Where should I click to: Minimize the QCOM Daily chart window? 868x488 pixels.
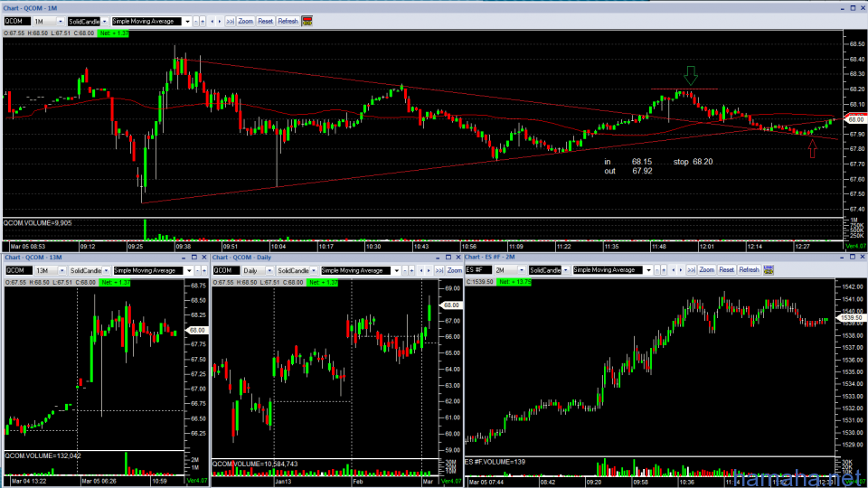tap(438, 258)
